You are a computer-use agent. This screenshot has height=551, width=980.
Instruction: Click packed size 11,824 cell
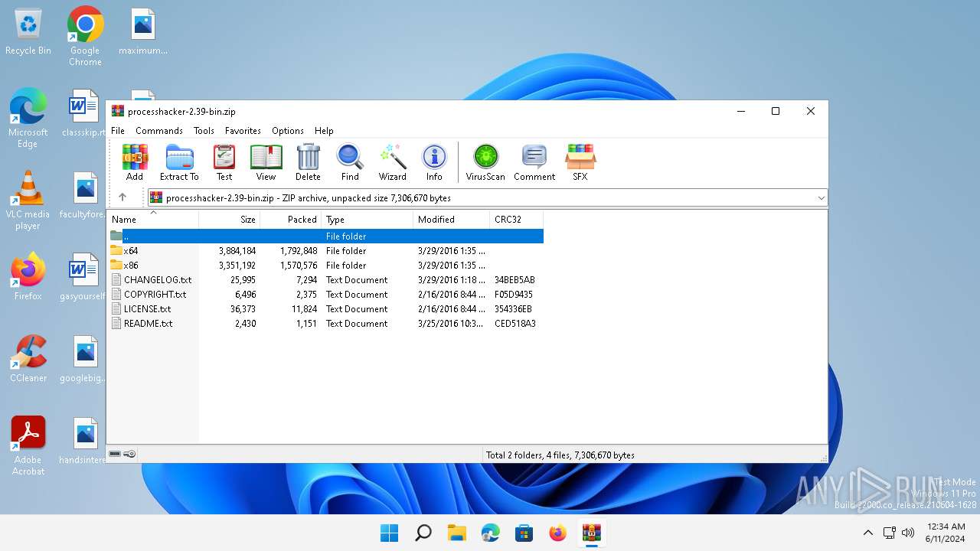305,309
